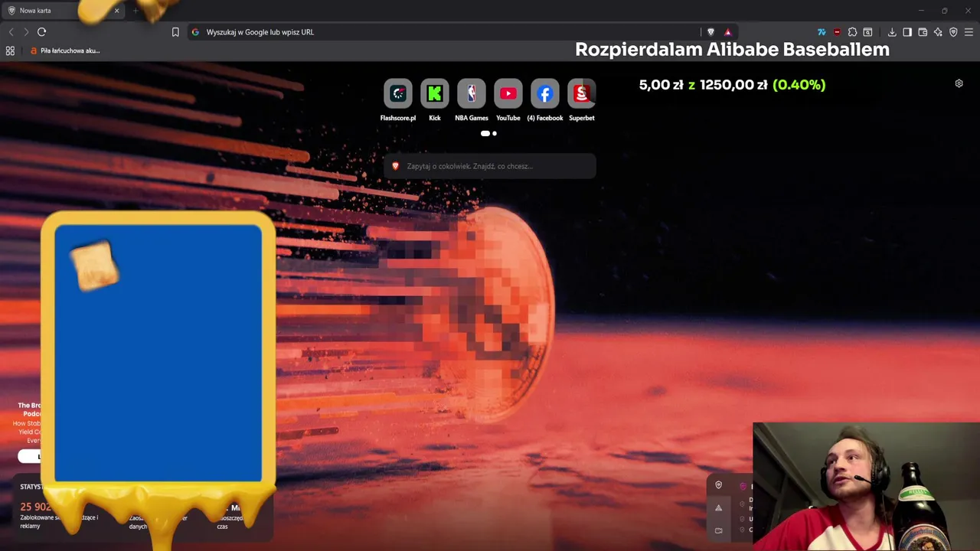The height and width of the screenshot is (551, 980).
Task: Click the browser back arrow
Action: pos(11,32)
